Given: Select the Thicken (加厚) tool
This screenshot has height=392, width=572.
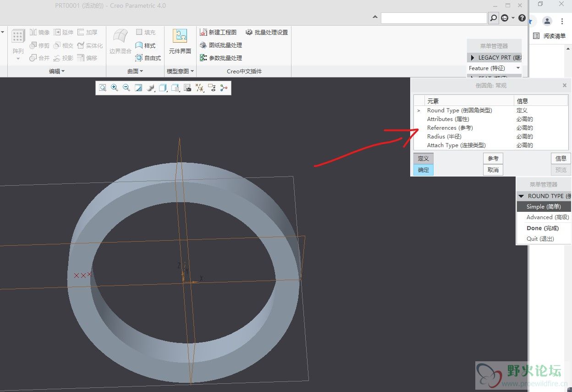Looking at the screenshot, I should [x=88, y=32].
